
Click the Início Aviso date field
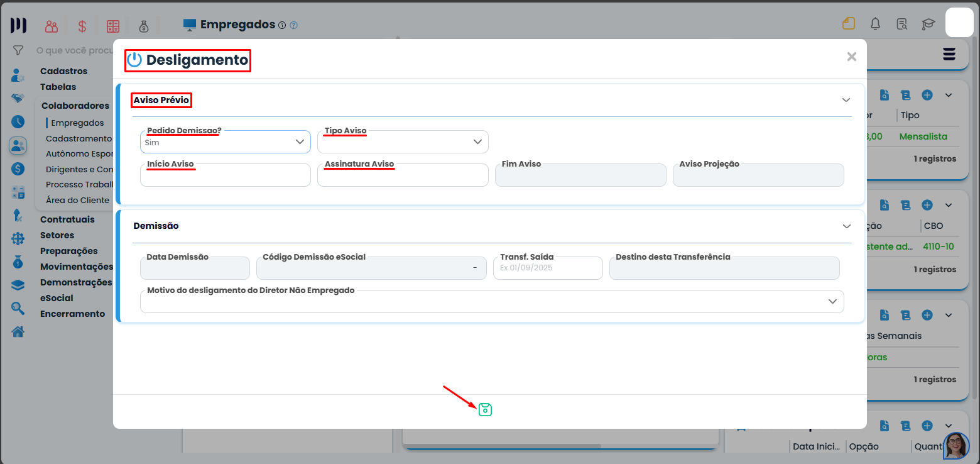coord(226,175)
